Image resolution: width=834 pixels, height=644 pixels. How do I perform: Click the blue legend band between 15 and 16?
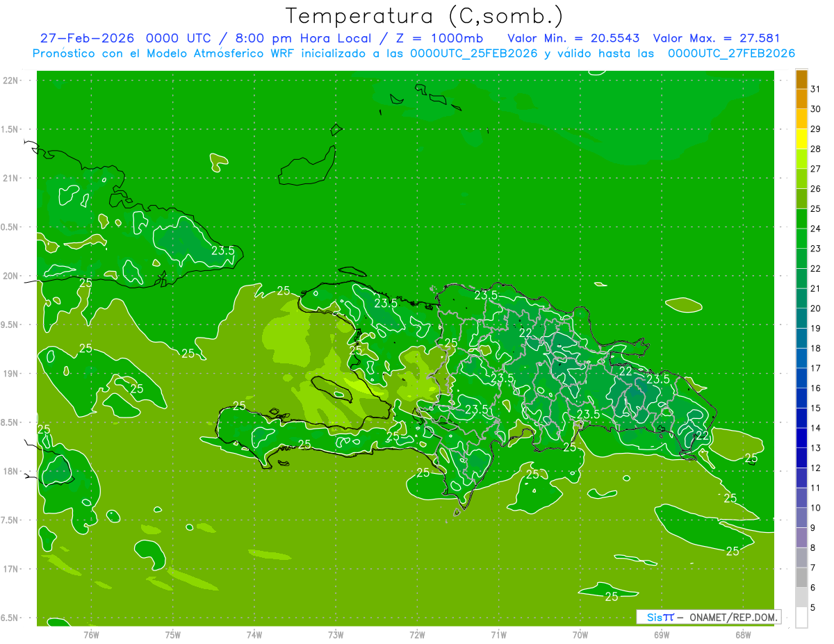801,398
